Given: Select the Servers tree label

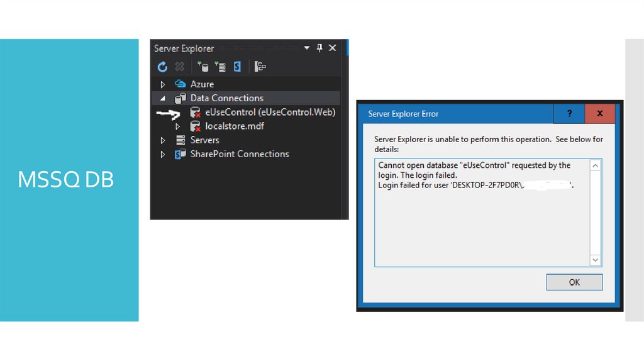Looking at the screenshot, I should [x=204, y=140].
